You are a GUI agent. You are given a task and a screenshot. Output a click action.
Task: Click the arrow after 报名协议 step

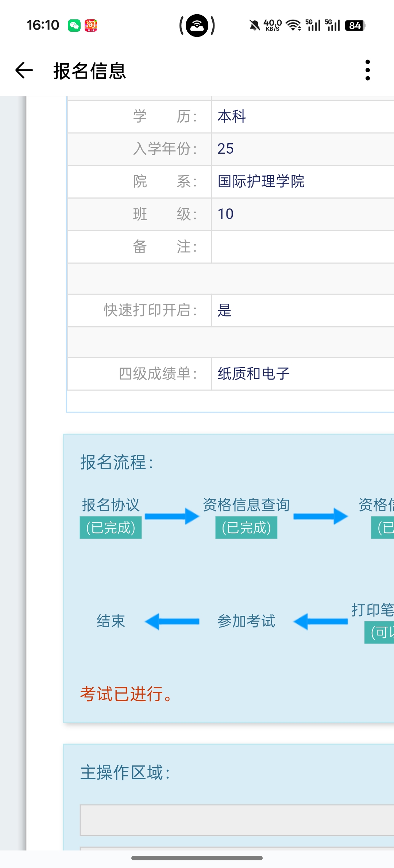tap(172, 516)
